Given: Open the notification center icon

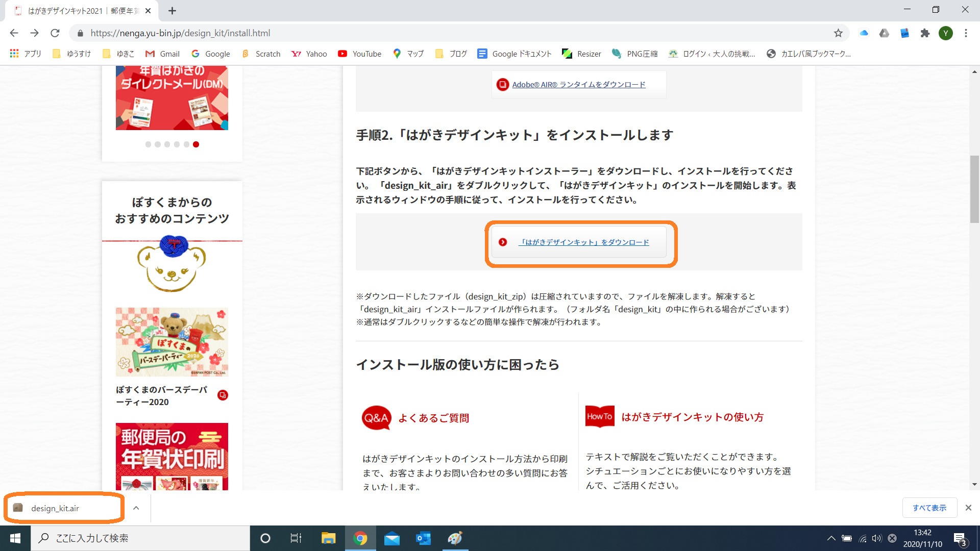Looking at the screenshot, I should tap(960, 539).
